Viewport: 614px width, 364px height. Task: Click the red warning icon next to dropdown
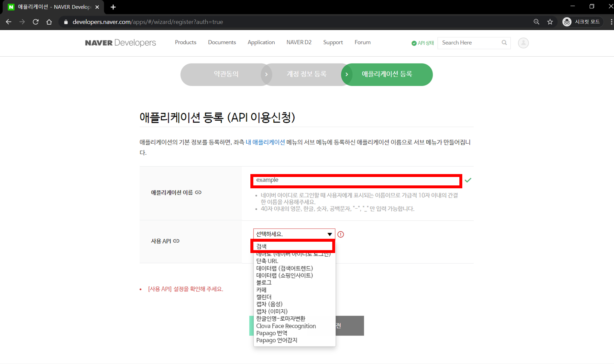pos(341,234)
